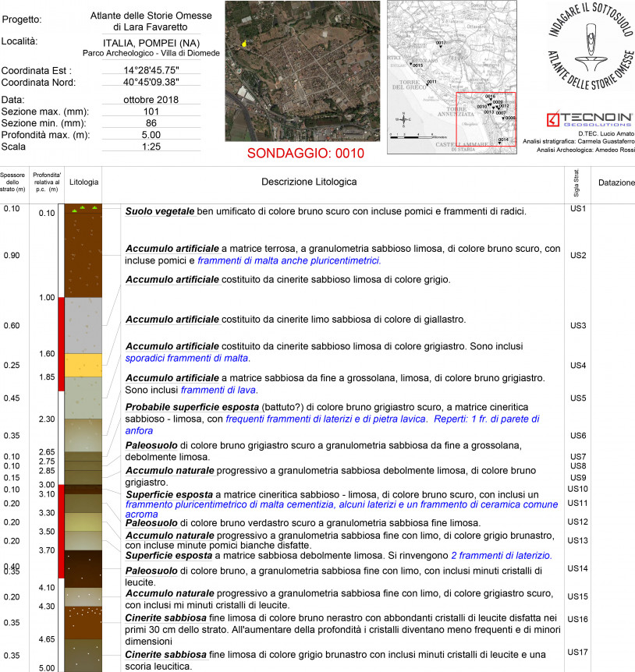Open the satellite image of Pompei

303,71
